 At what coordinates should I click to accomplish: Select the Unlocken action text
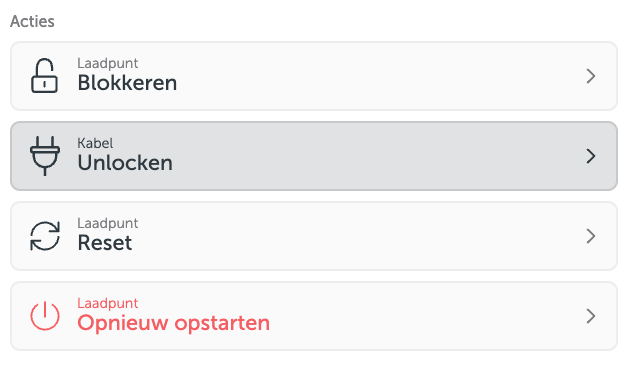tap(125, 163)
